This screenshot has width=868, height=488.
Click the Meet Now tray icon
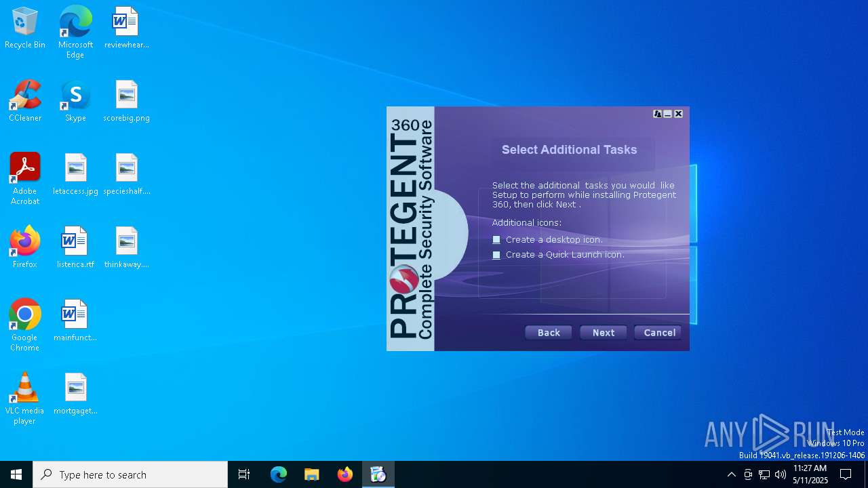point(748,474)
